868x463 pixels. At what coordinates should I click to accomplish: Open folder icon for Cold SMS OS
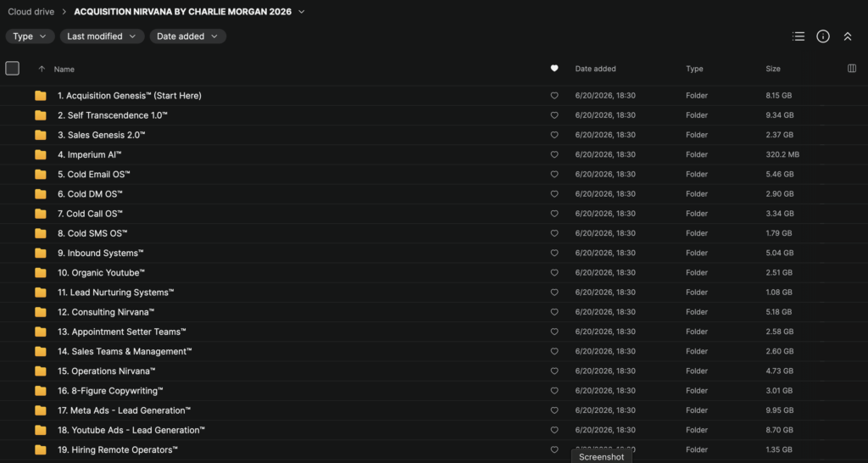(41, 233)
